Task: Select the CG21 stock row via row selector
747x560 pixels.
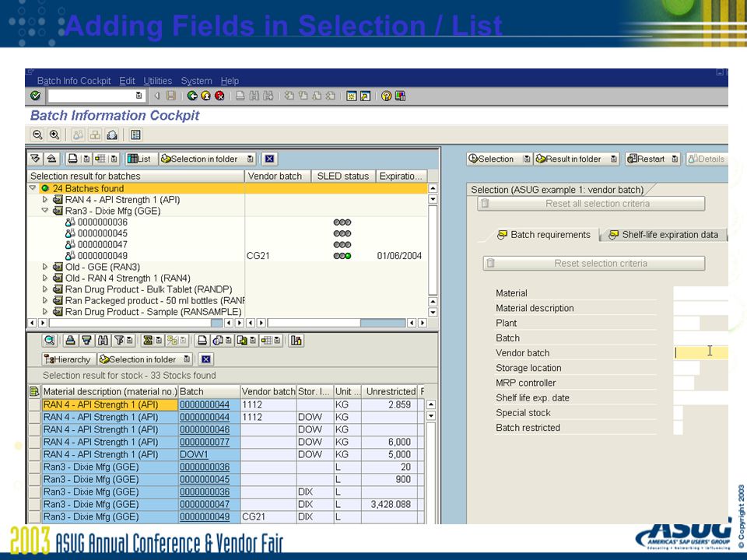Action: 34,516
